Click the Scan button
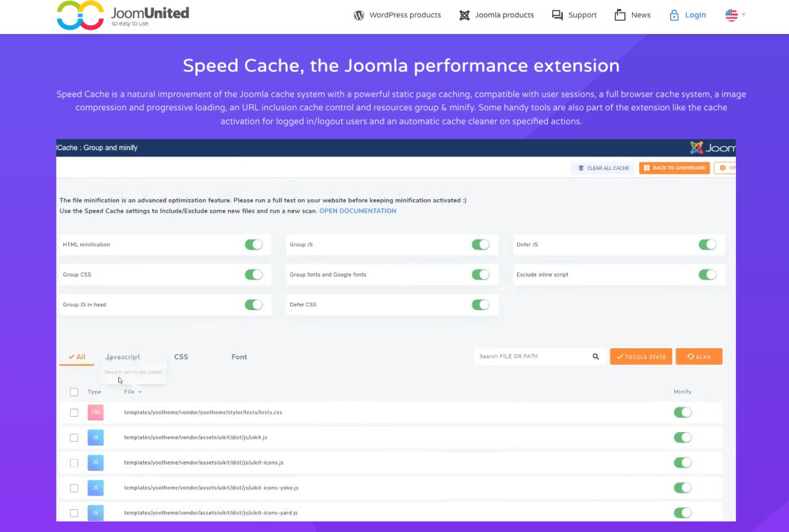The height and width of the screenshot is (532, 789). point(699,356)
